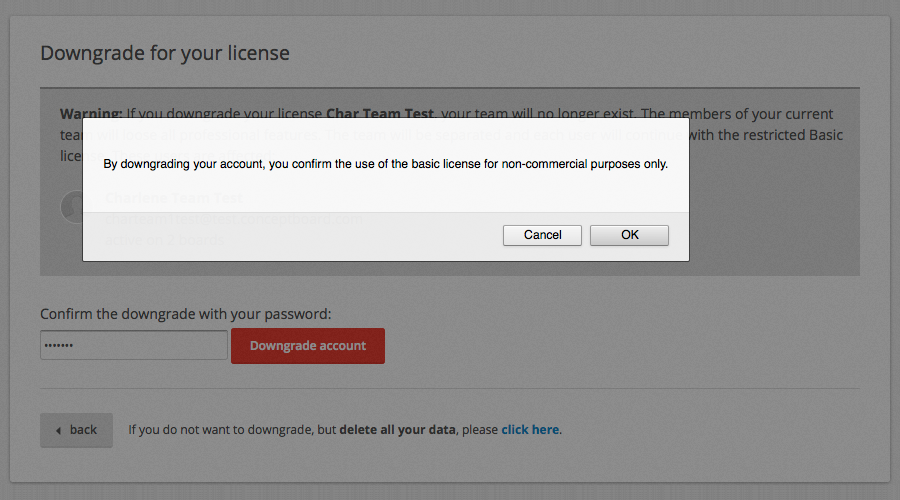Click 'Confirm the downgrade with your password' label
This screenshot has width=900, height=500.
coord(185,314)
